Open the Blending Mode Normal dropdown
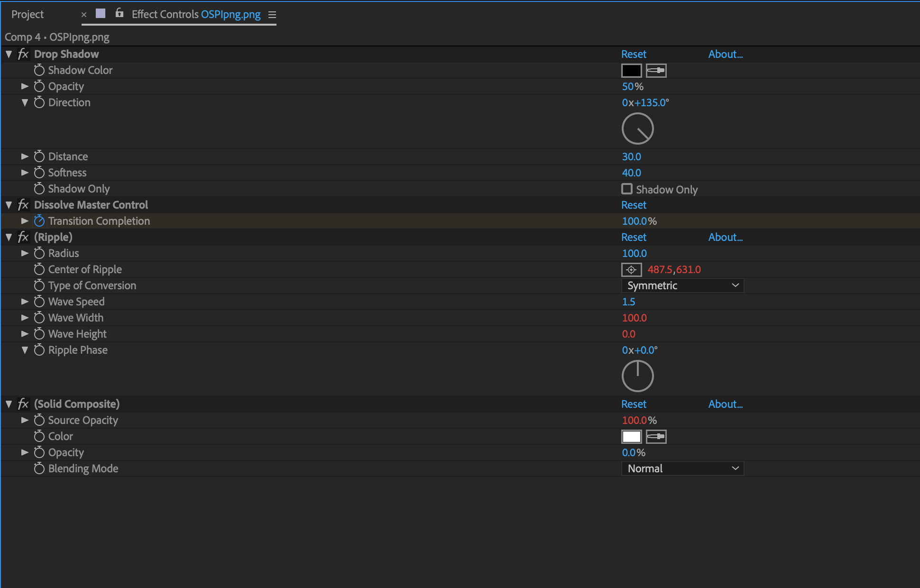 point(682,469)
